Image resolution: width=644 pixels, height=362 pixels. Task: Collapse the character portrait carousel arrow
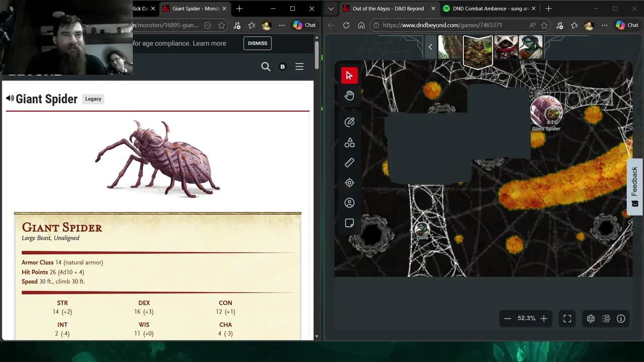[430, 47]
